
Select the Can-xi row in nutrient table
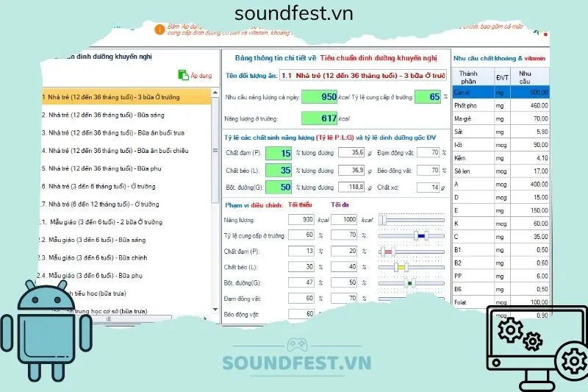pyautogui.click(x=500, y=93)
